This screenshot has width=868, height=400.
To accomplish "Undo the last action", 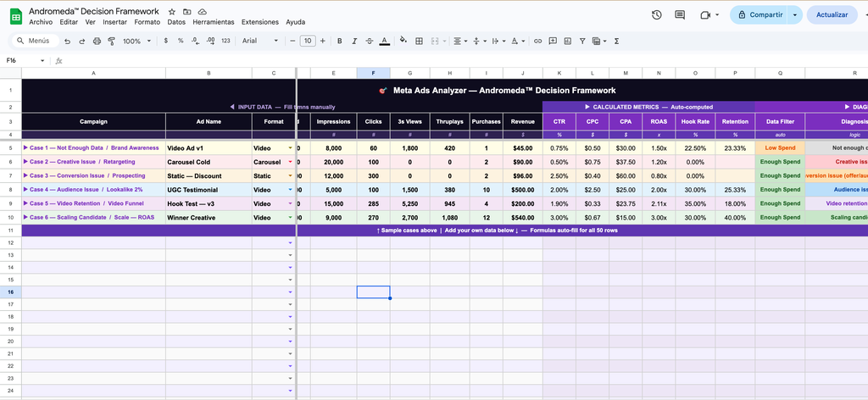I will pyautogui.click(x=68, y=41).
